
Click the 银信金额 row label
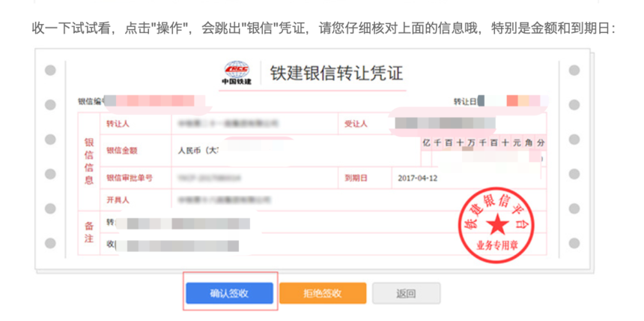click(122, 151)
